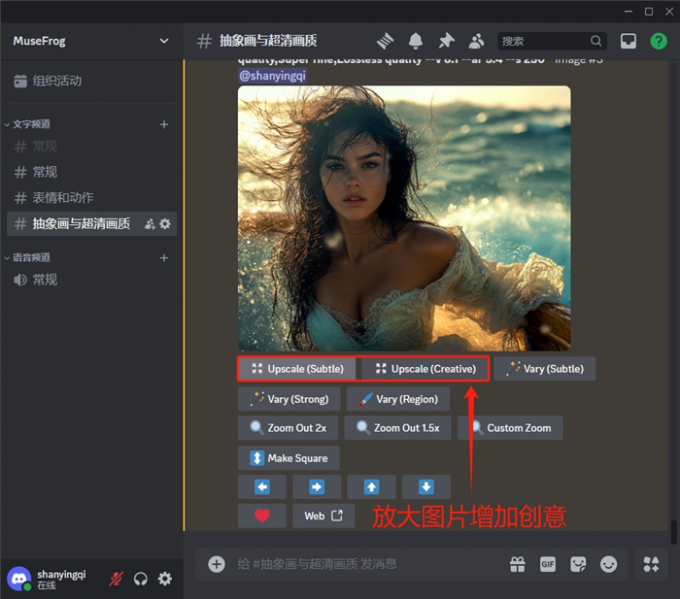Open the inbox icon

[x=628, y=41]
